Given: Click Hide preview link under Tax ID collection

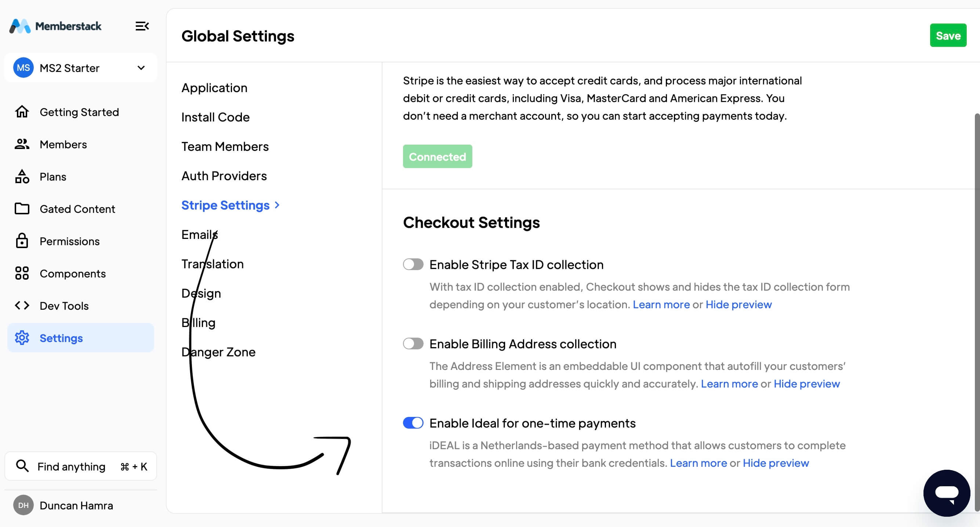Looking at the screenshot, I should tap(738, 304).
